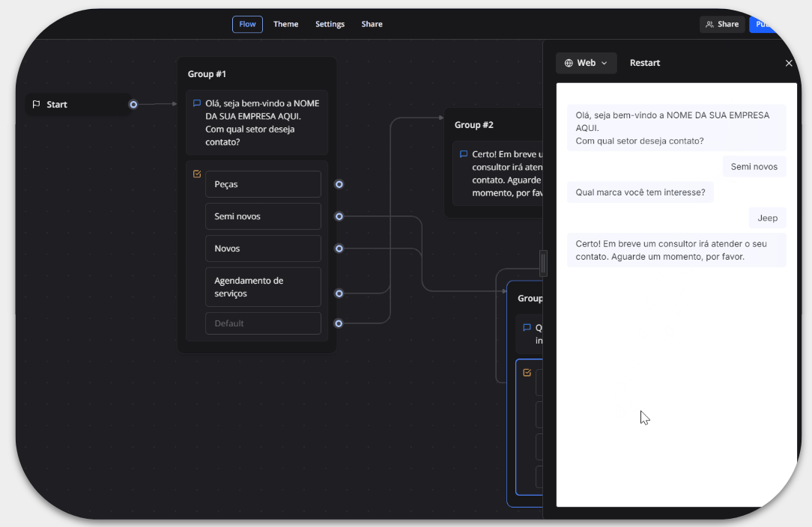Click the Group #1 message bubble icon
This screenshot has height=527, width=812.
[197, 104]
